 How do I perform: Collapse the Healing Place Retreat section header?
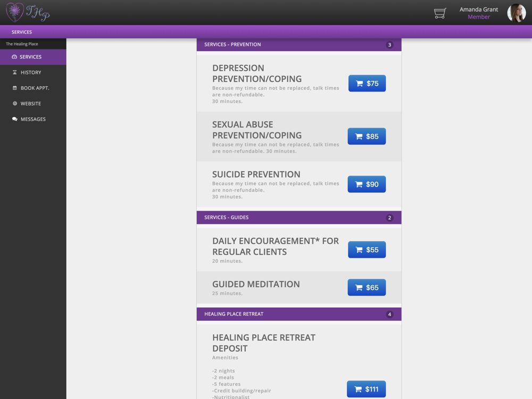tap(299, 314)
